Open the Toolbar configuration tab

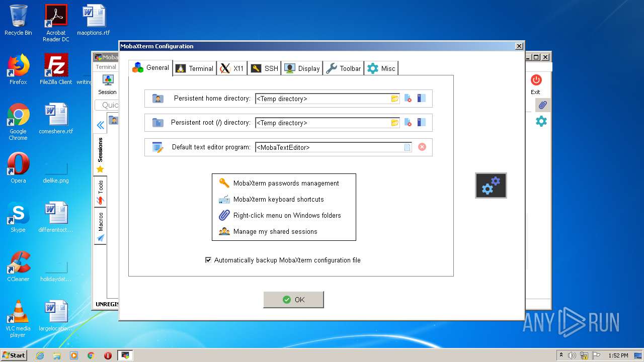[343, 68]
